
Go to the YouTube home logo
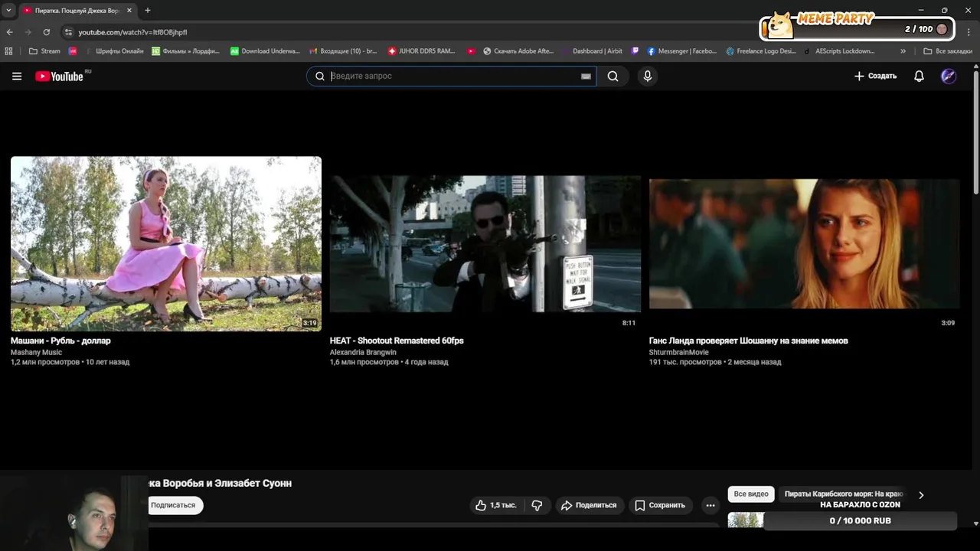pos(60,76)
